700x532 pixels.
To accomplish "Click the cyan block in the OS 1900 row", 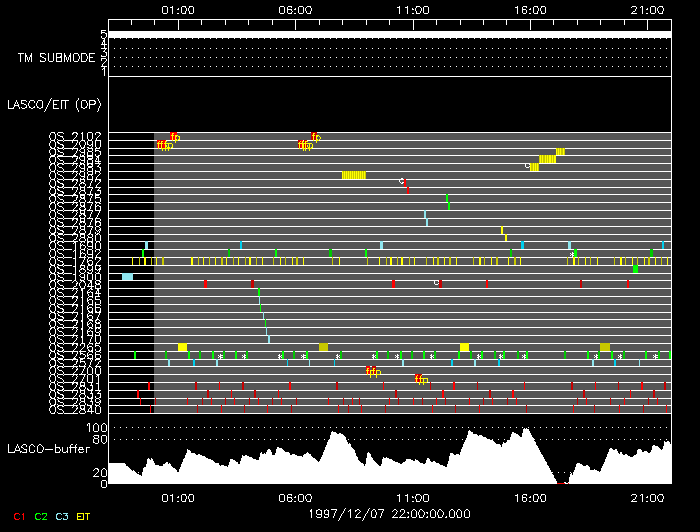I will (127, 276).
